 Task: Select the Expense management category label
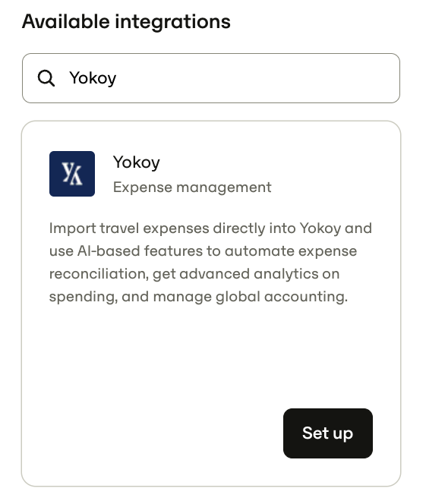[192, 187]
